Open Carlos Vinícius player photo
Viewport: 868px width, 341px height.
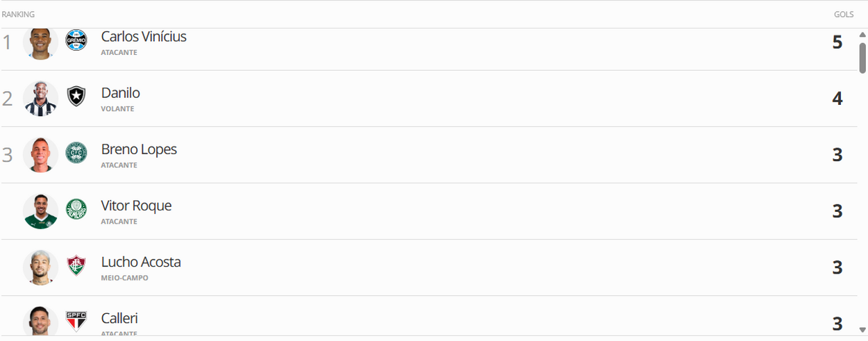point(40,43)
